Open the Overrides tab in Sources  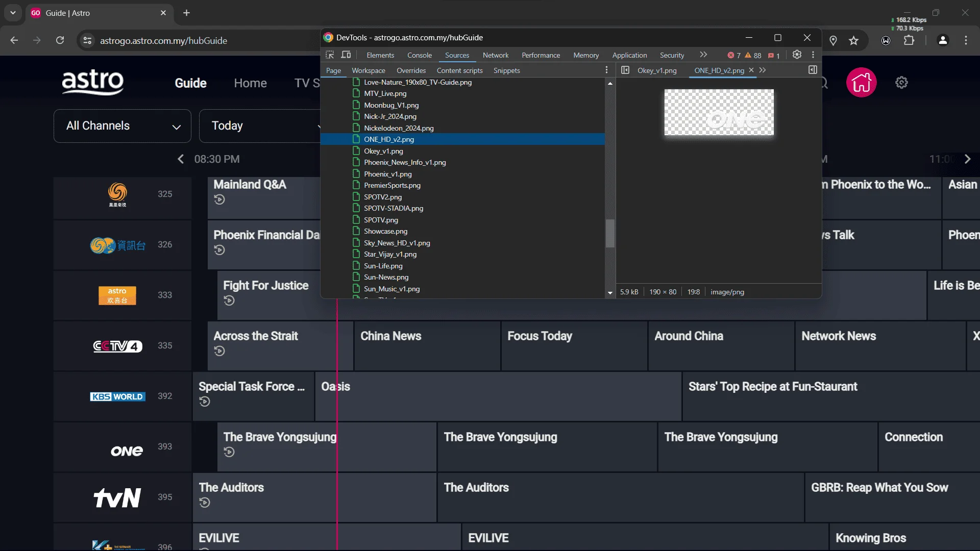tap(411, 70)
